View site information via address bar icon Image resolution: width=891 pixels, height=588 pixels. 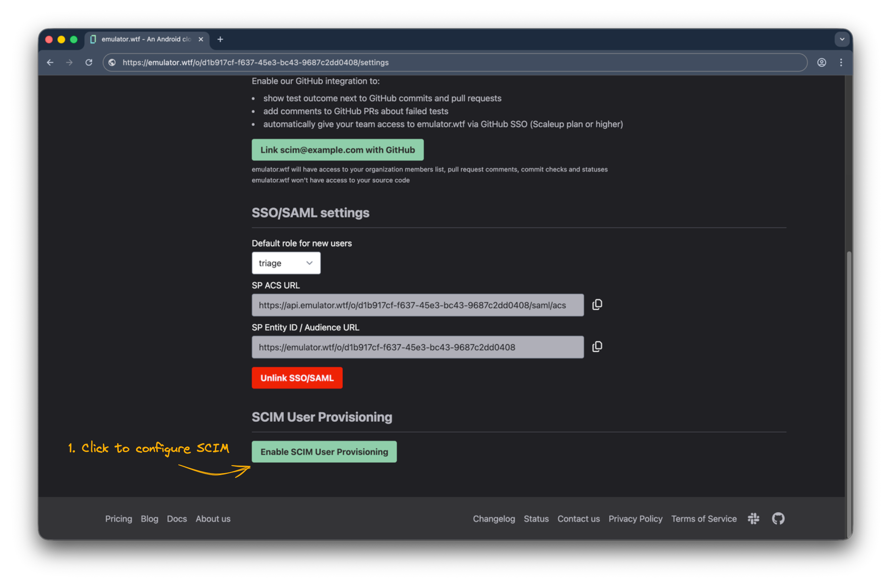112,62
